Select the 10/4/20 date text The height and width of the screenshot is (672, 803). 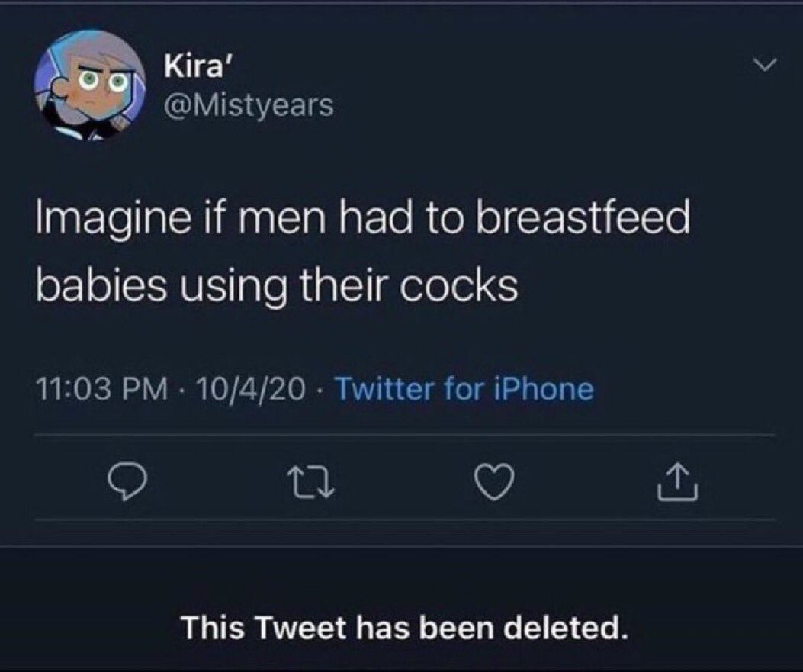pos(249,389)
